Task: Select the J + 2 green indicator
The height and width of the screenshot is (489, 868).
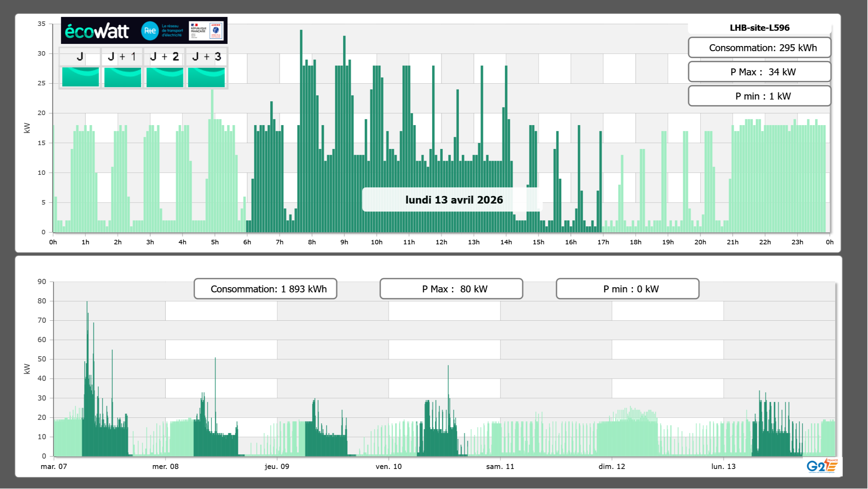Action: pyautogui.click(x=165, y=77)
